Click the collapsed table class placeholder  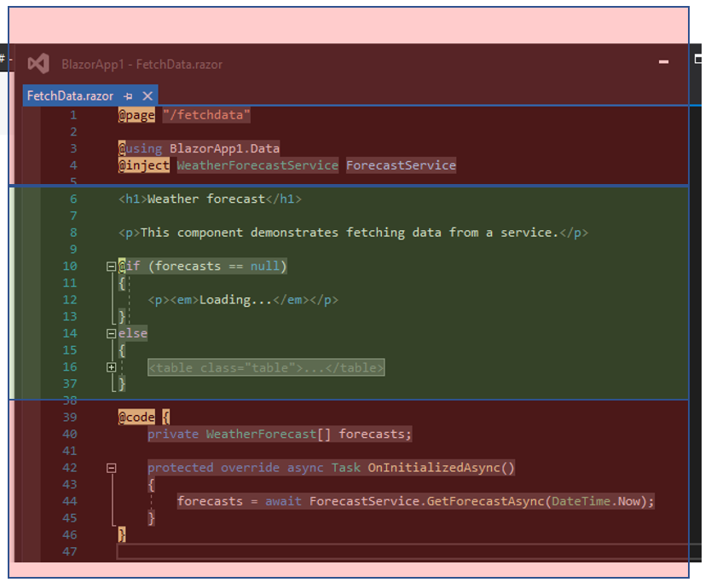point(266,367)
